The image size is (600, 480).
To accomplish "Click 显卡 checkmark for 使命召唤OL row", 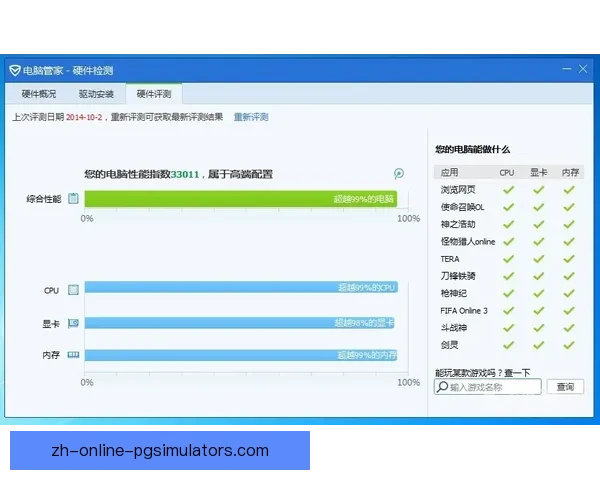I will point(539,207).
